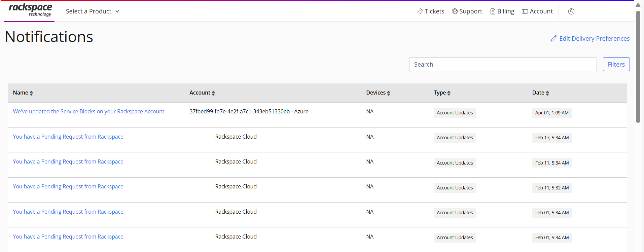Click the Support lifebuoy icon
This screenshot has height=252, width=644.
coord(455,11)
